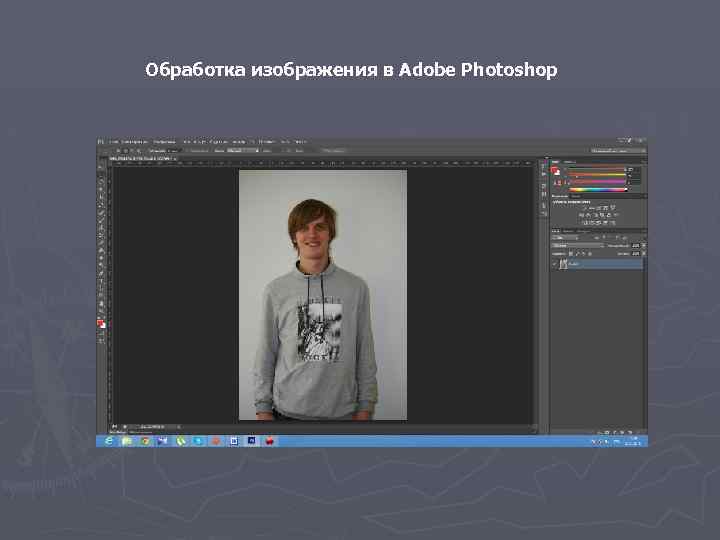
Task: Select the Hand tool
Action: point(101,304)
